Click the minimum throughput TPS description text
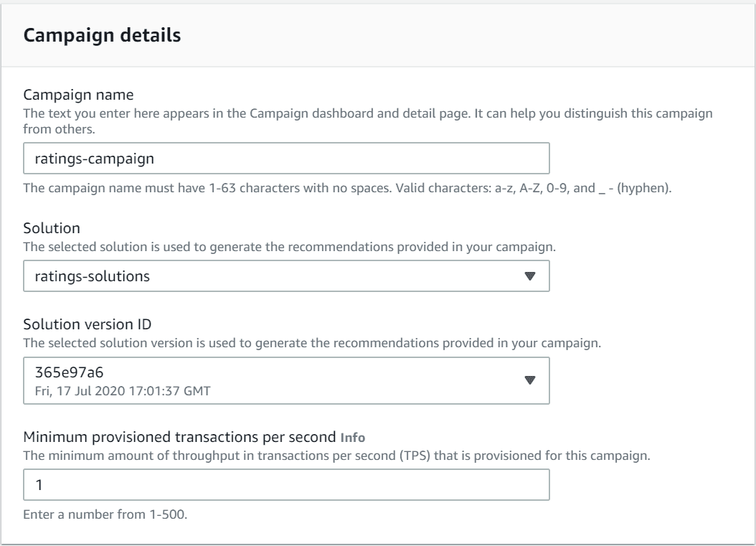Viewport: 756px width, 546px height. click(337, 457)
